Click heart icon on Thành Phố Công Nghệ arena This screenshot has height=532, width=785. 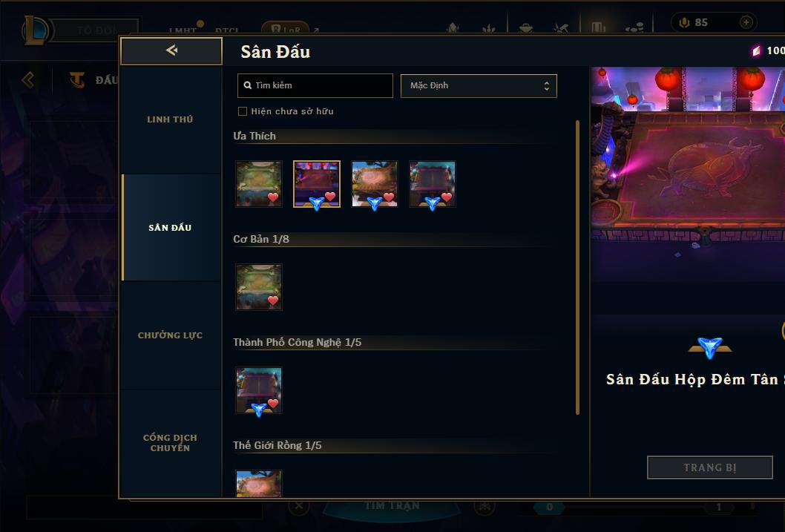pos(273,403)
